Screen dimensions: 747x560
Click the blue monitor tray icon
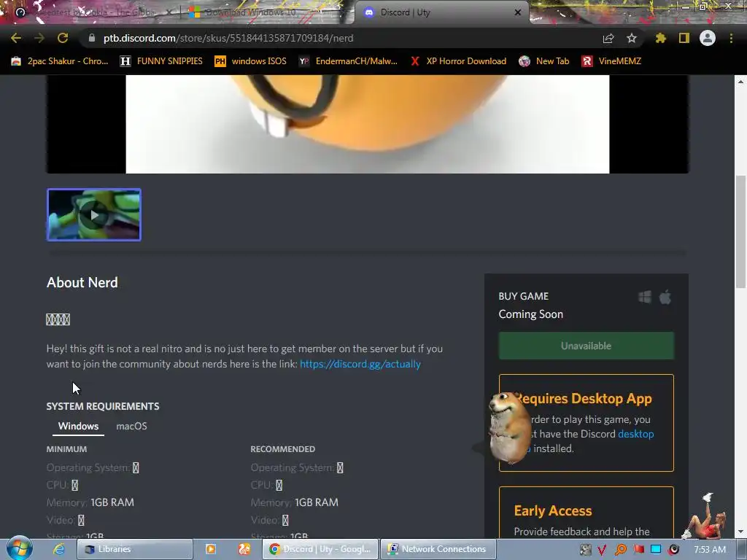656,550
